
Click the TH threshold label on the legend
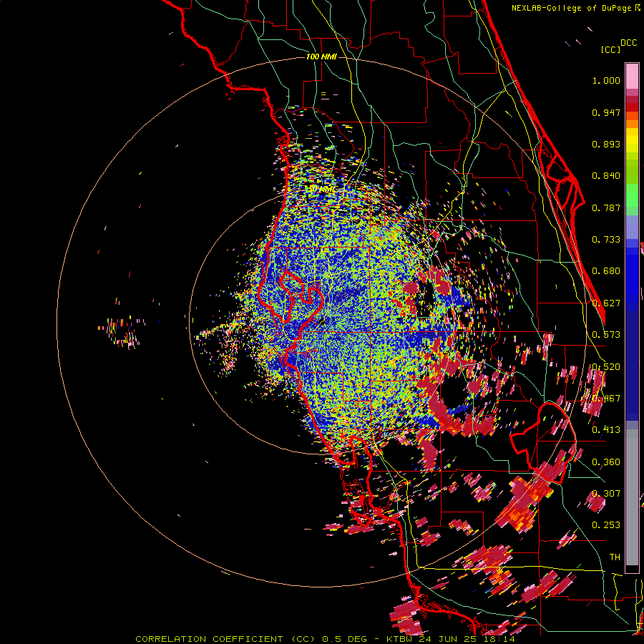[x=615, y=557]
